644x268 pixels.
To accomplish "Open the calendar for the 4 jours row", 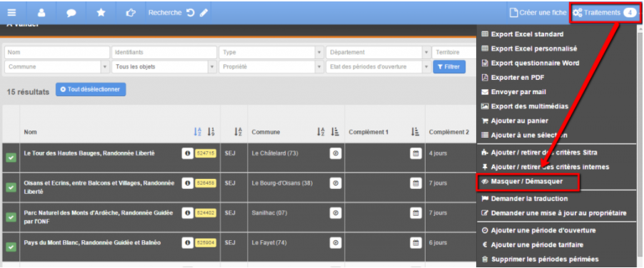I will pos(416,153).
